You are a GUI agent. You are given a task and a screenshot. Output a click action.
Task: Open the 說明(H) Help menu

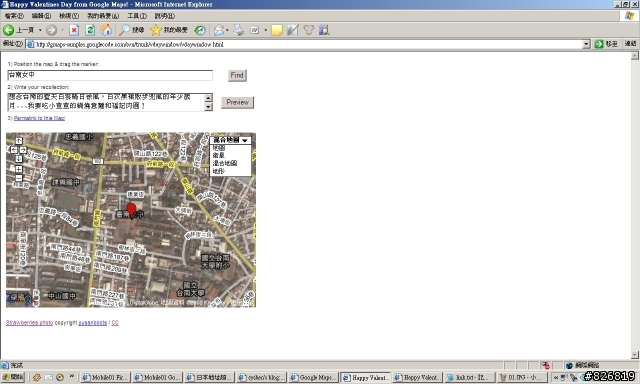click(x=164, y=16)
